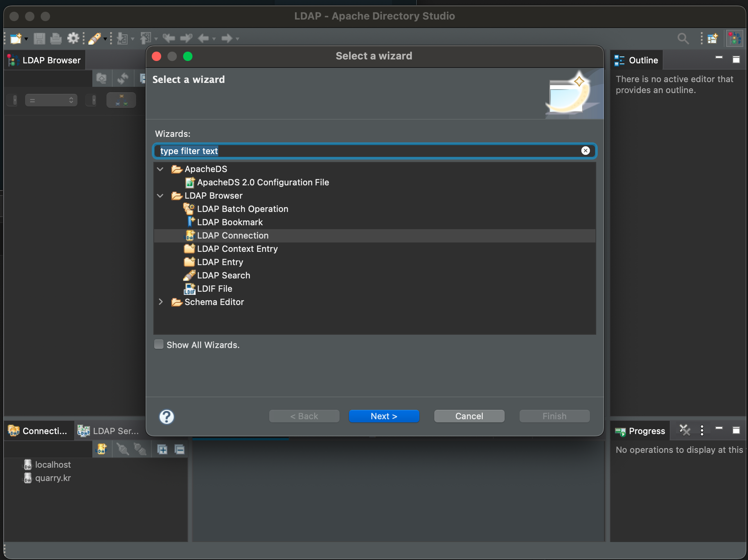Click the Forward navigation arrow in toolbar
The width and height of the screenshot is (748, 560).
227,38
